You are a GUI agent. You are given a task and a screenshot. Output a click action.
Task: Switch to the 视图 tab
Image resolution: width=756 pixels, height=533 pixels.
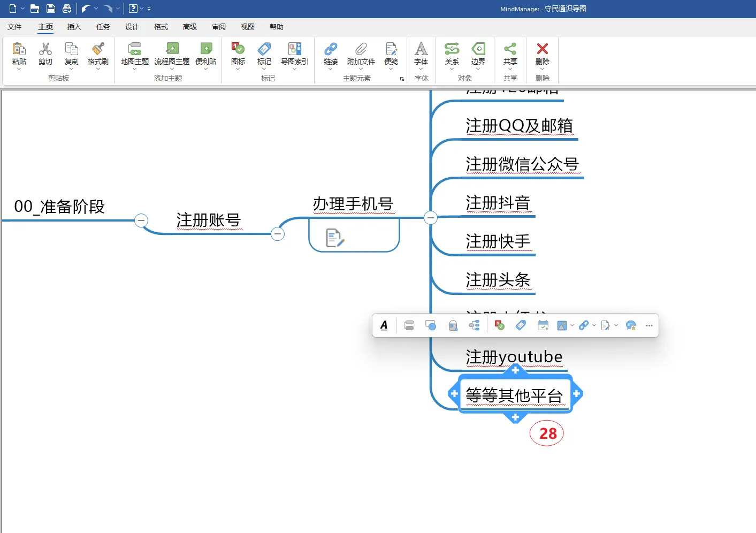(248, 27)
